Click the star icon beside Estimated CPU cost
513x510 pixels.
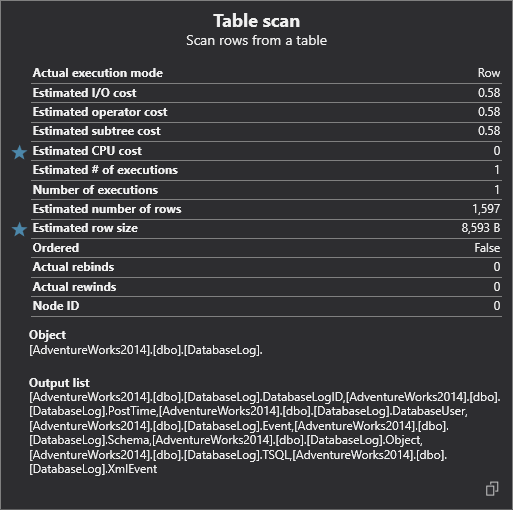(19, 152)
